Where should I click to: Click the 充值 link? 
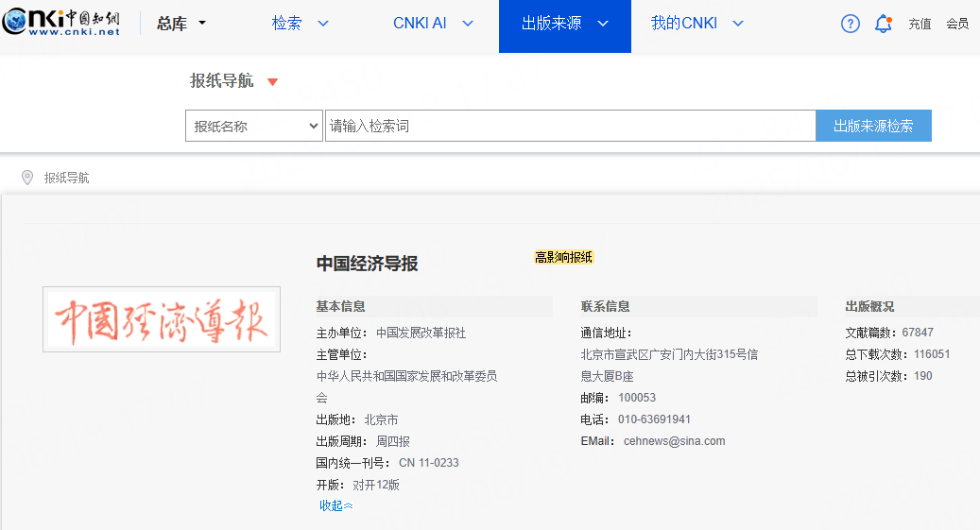(x=920, y=24)
